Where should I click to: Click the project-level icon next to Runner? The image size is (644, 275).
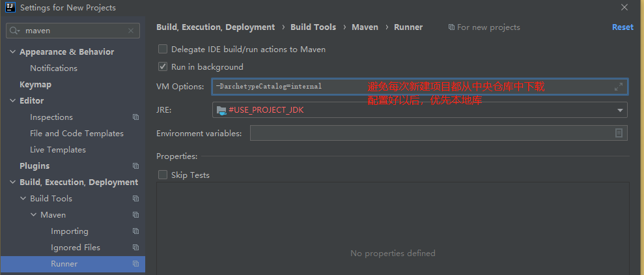pyautogui.click(x=135, y=264)
